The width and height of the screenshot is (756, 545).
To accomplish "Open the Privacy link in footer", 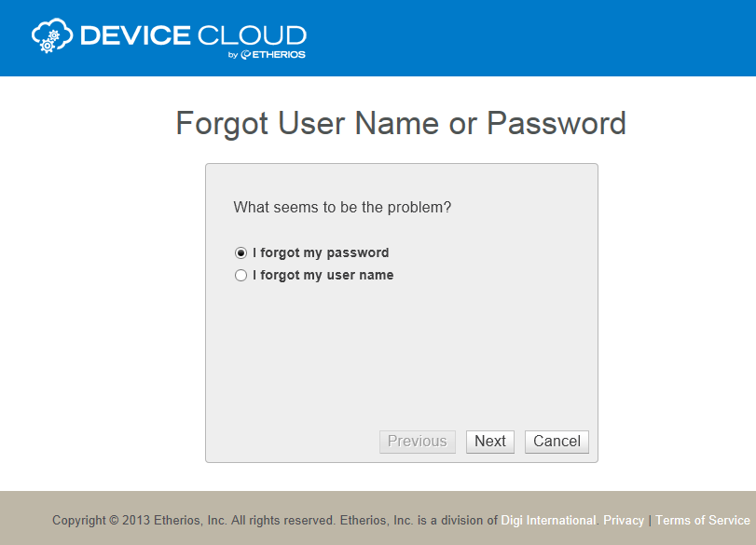I will point(624,520).
